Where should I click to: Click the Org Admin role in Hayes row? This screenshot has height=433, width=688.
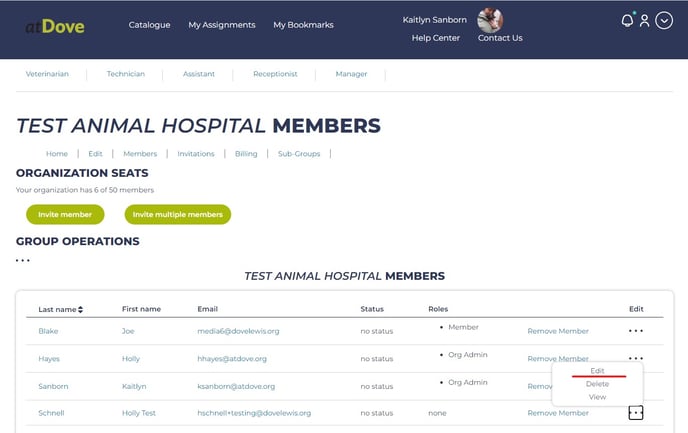pos(468,354)
